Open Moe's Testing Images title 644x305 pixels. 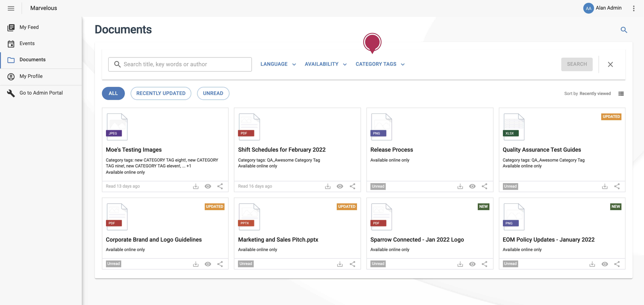134,150
